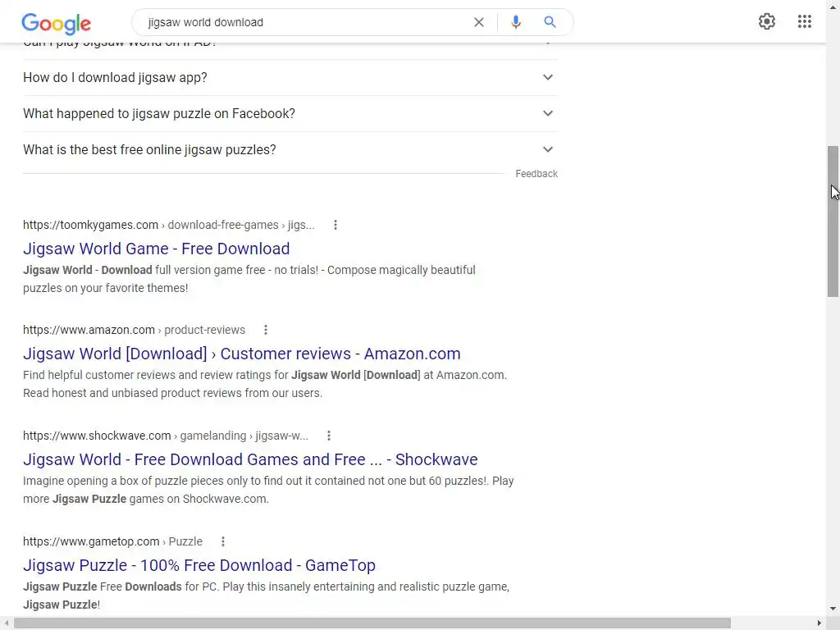Click the toomkygames.com URL breadcrumb

pyautogui.click(x=169, y=225)
